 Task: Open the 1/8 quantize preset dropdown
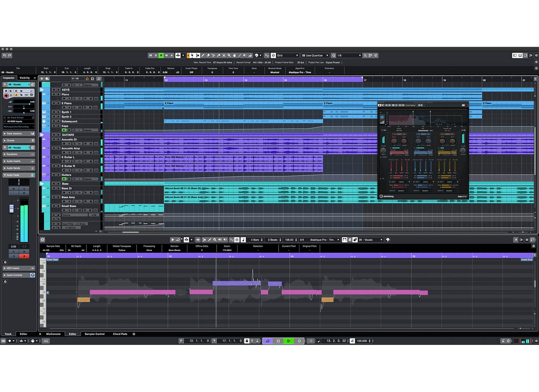click(x=349, y=55)
